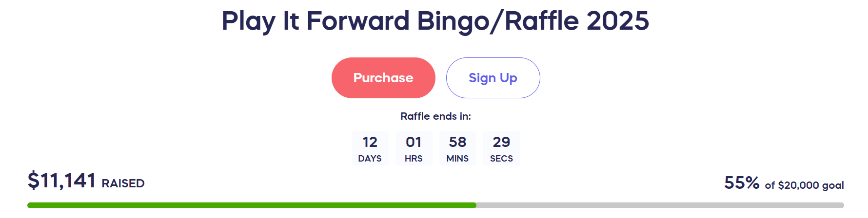The width and height of the screenshot is (868, 218).
Task: Select the Play It Forward Bingo/Raffle 2025 title
Action: click(435, 21)
